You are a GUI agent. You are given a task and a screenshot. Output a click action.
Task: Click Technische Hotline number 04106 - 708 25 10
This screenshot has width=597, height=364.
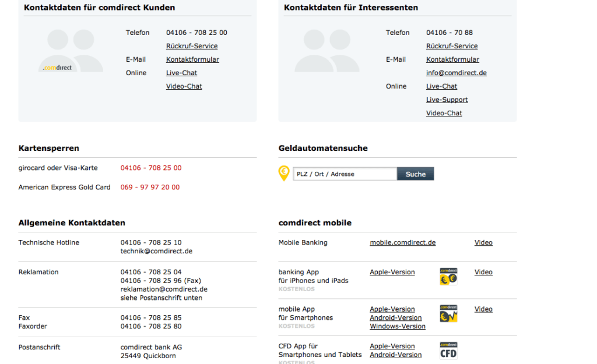pos(151,242)
